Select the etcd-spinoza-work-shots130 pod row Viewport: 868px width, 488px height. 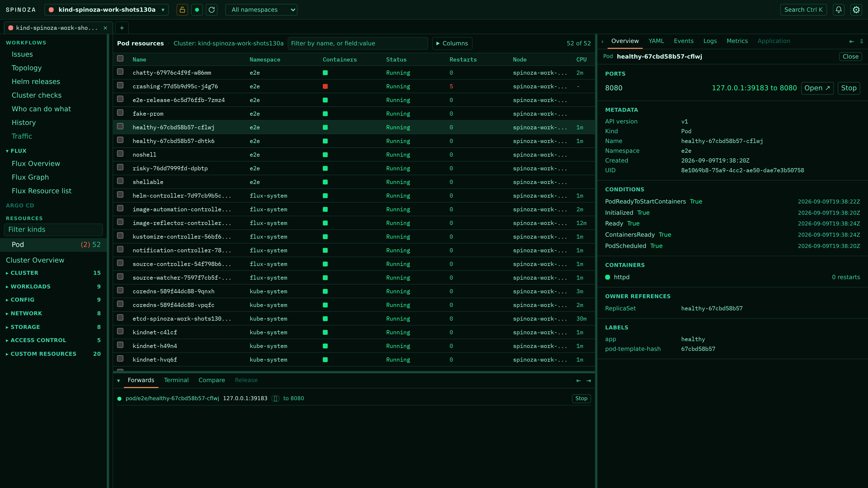tap(354, 319)
